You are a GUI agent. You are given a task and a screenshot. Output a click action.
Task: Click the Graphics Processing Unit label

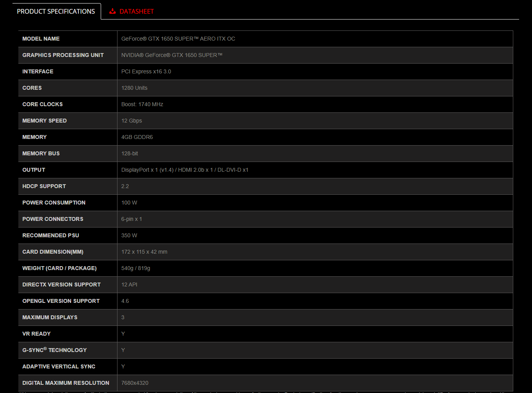63,55
